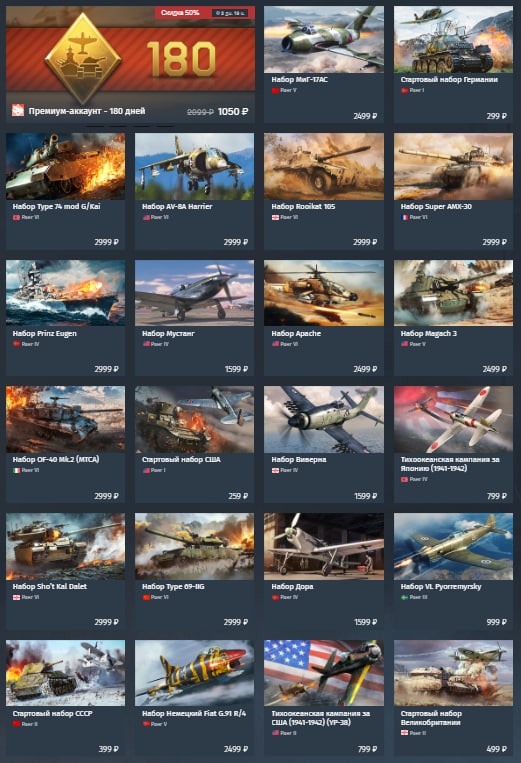Open the USA starter pack thumbnail

(x=194, y=419)
